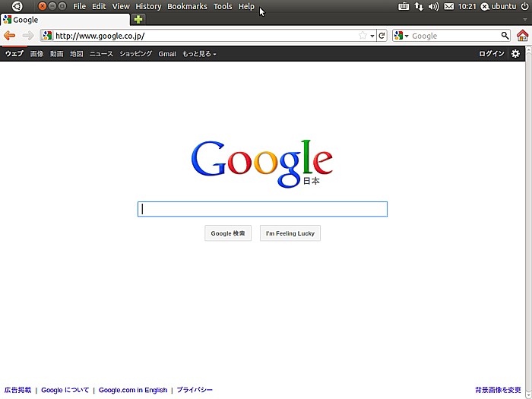Image resolution: width=532 pixels, height=399 pixels.
Task: Open the 動画 videos link
Action: coord(57,54)
